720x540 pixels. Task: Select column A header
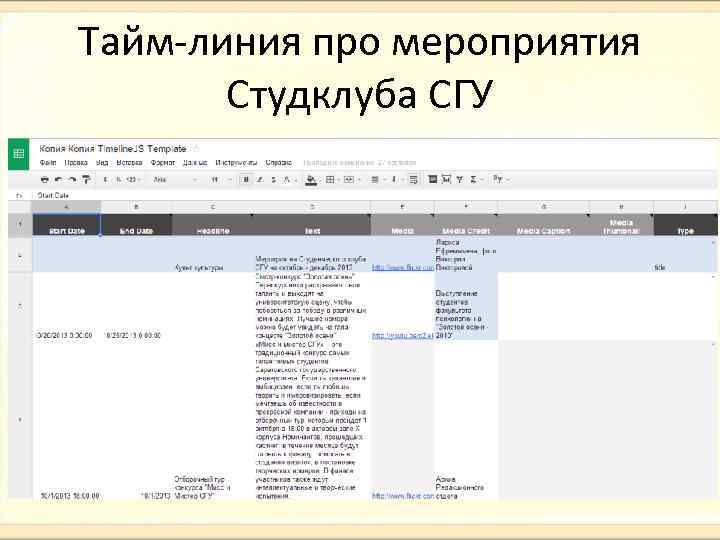(66, 207)
